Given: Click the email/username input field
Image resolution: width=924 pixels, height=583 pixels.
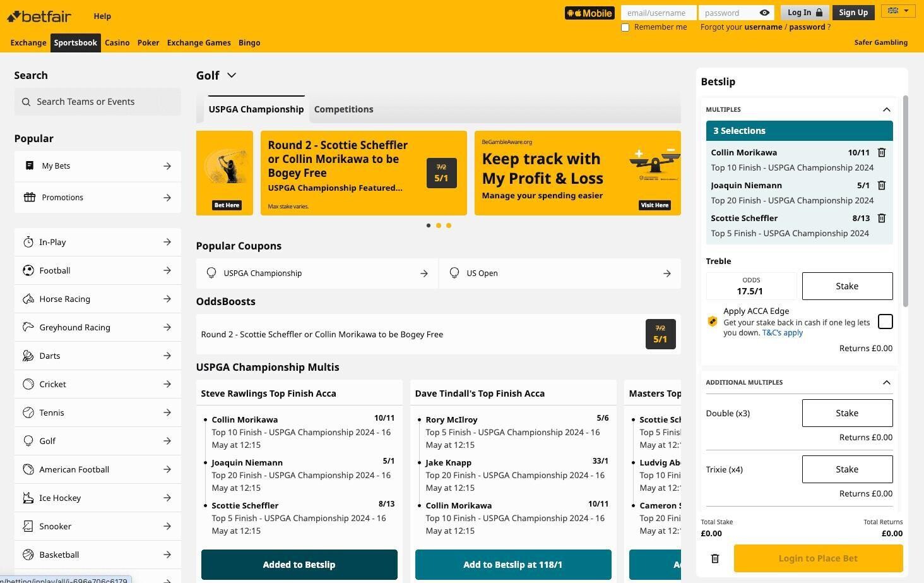Looking at the screenshot, I should tap(658, 13).
